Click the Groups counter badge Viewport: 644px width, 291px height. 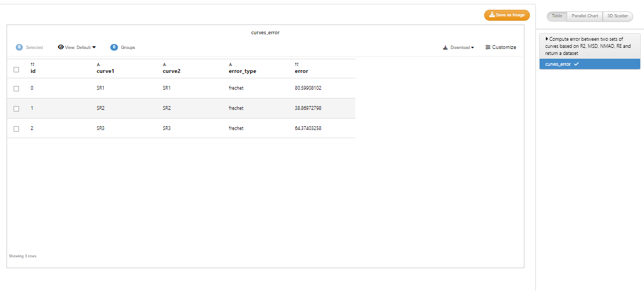114,47
